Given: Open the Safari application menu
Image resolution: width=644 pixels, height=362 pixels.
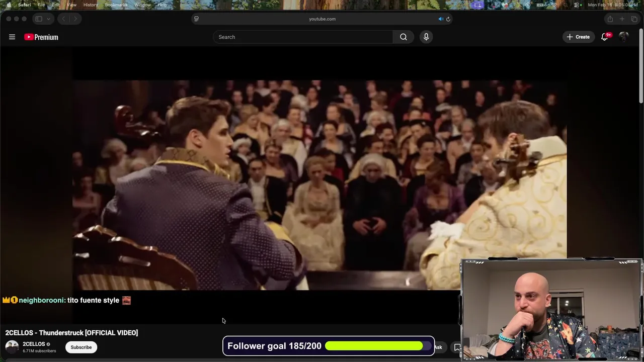Looking at the screenshot, I should 24,5.
